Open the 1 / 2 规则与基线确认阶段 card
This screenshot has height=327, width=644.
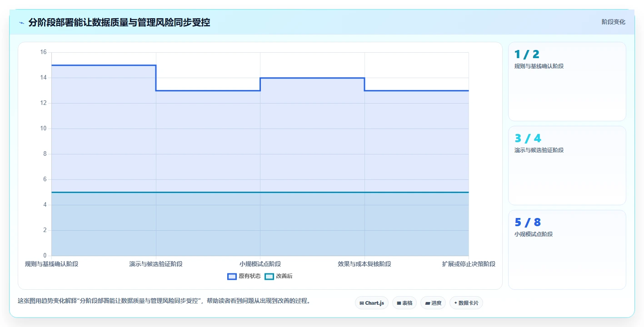click(x=567, y=82)
